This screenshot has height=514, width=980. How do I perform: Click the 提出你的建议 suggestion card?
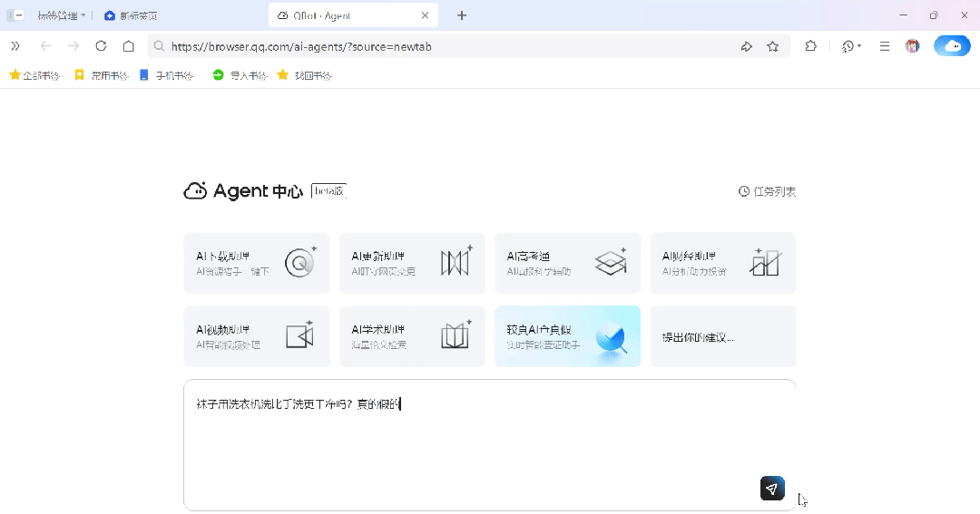(723, 336)
